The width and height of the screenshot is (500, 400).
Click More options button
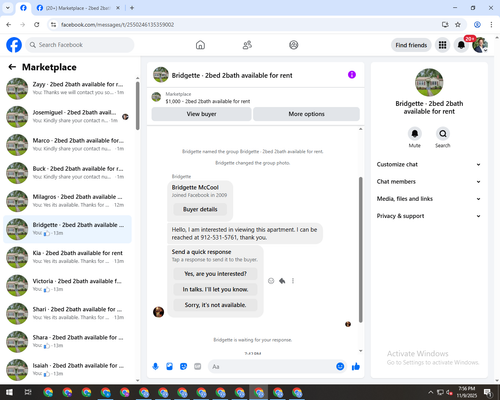pyautogui.click(x=306, y=114)
